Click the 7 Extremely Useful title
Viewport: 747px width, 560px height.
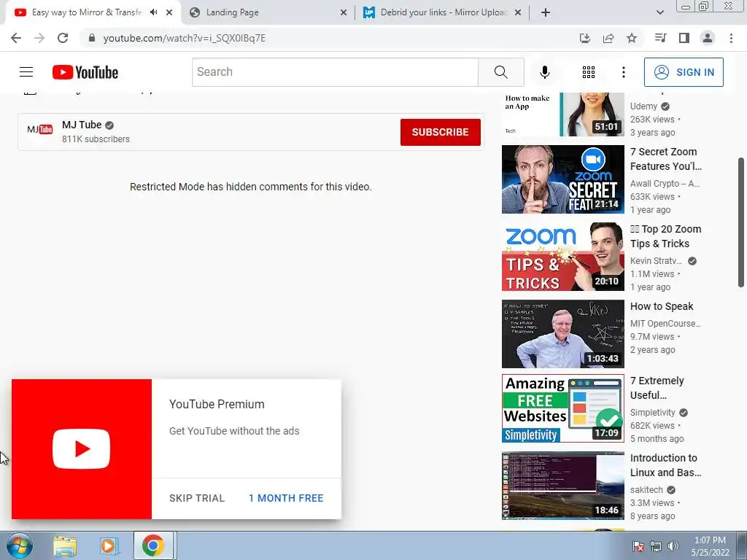click(657, 388)
